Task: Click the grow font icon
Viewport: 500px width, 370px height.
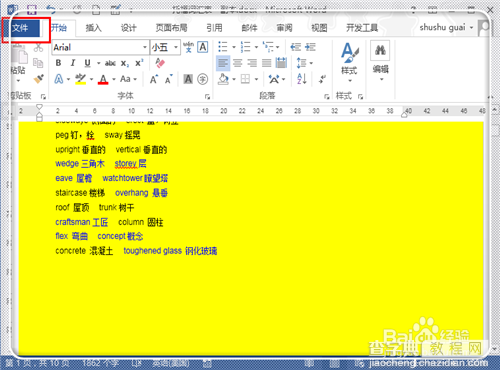Action: [x=154, y=79]
